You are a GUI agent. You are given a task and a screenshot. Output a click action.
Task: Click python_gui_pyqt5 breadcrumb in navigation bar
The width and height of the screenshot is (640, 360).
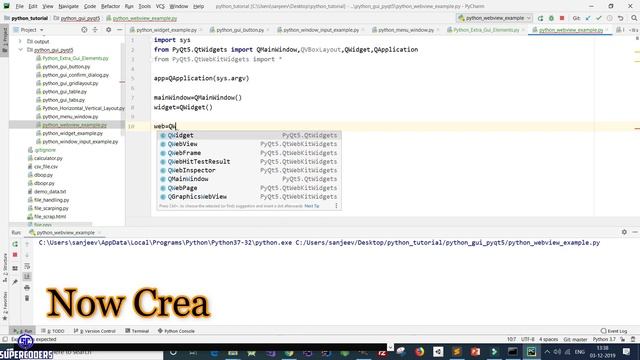80,18
